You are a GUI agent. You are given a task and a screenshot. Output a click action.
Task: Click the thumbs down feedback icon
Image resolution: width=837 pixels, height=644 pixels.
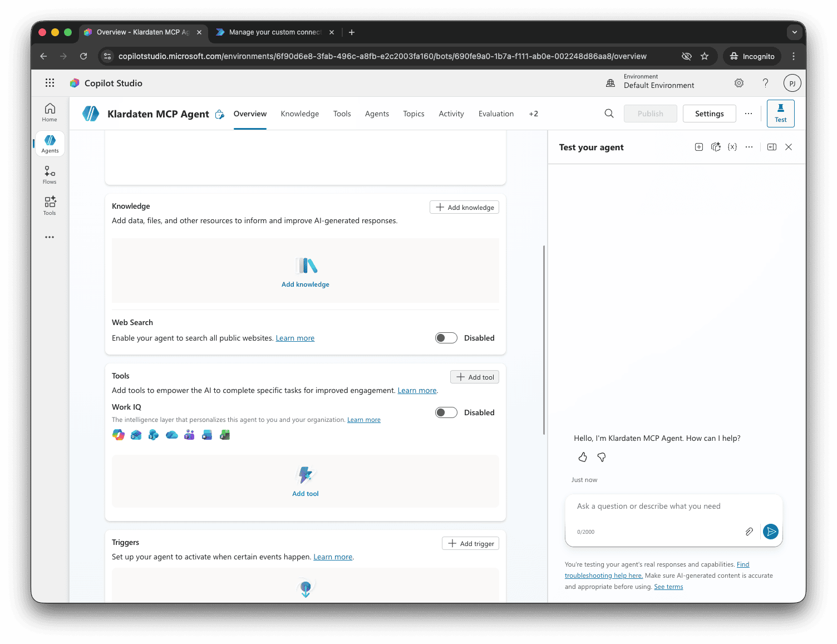point(602,457)
